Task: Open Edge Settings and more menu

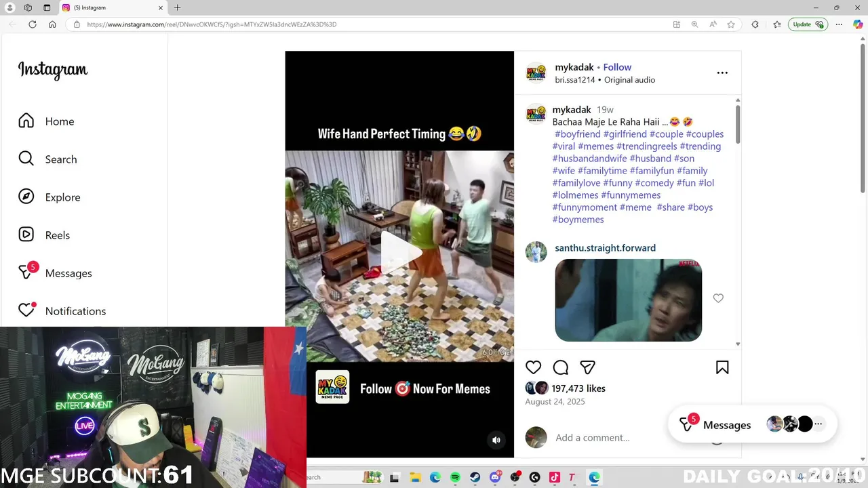Action: (839, 24)
